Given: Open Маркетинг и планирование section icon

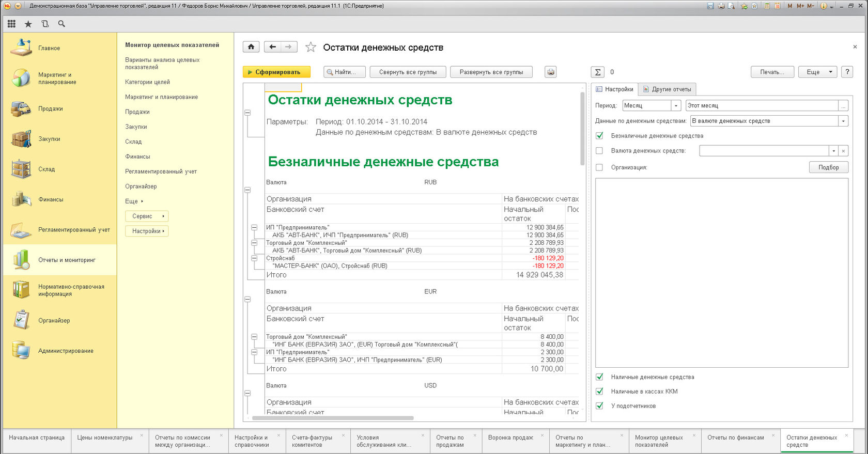Looking at the screenshot, I should [21, 78].
